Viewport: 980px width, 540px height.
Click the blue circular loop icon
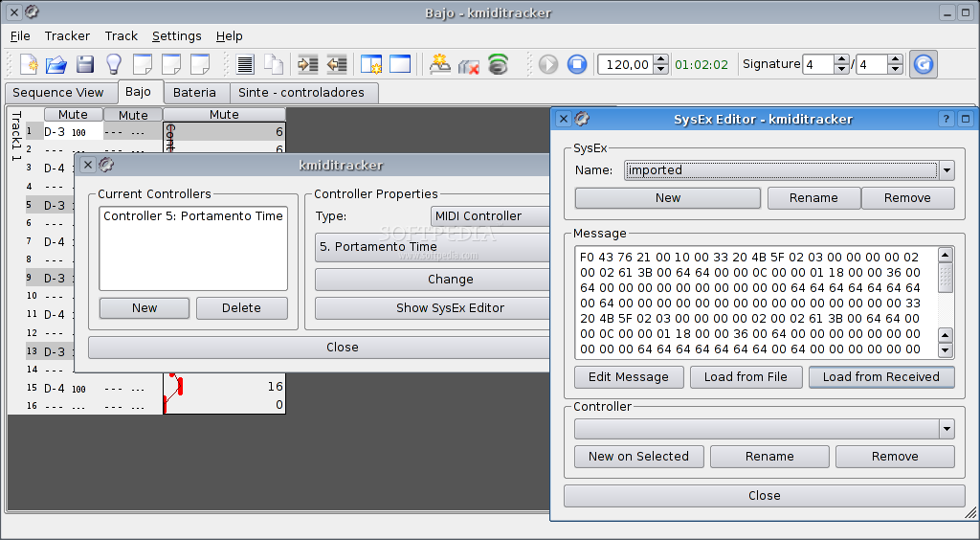[x=924, y=64]
